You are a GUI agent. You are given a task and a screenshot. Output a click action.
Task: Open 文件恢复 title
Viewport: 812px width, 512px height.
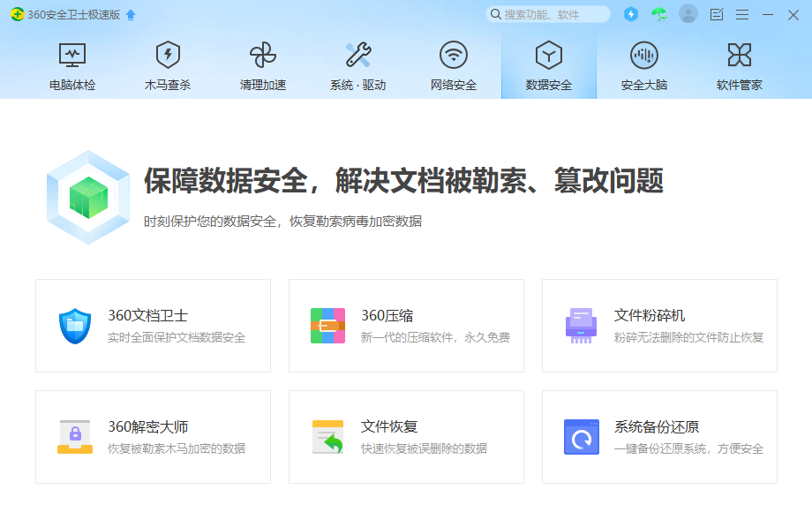389,427
